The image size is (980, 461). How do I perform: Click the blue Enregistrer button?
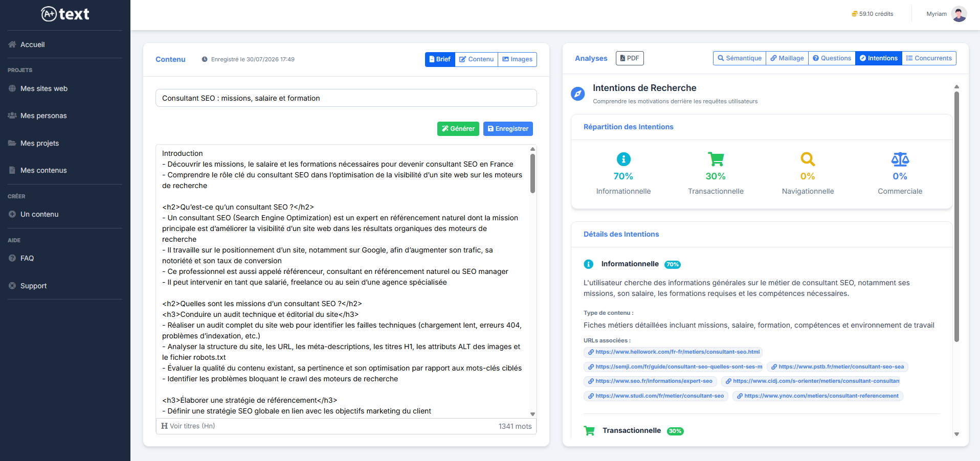pyautogui.click(x=508, y=129)
